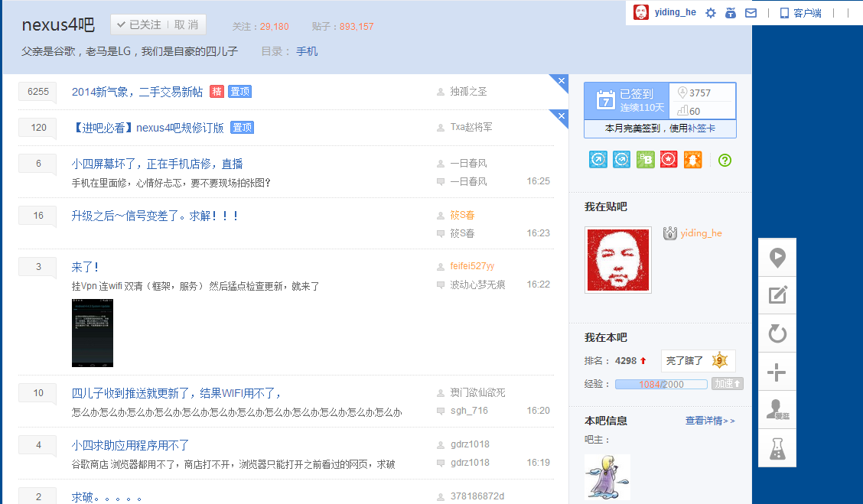The height and width of the screenshot is (504, 863).
Task: Open the green question mark help icon
Action: point(725,160)
